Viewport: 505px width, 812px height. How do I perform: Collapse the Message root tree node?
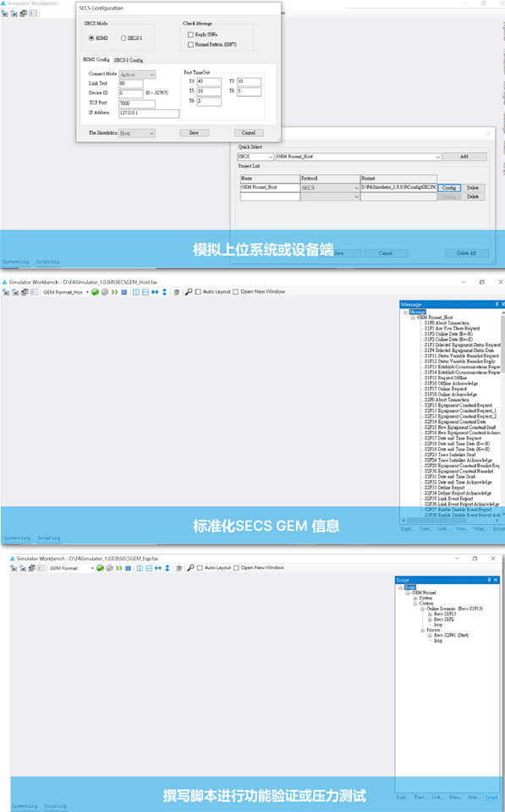(405, 312)
